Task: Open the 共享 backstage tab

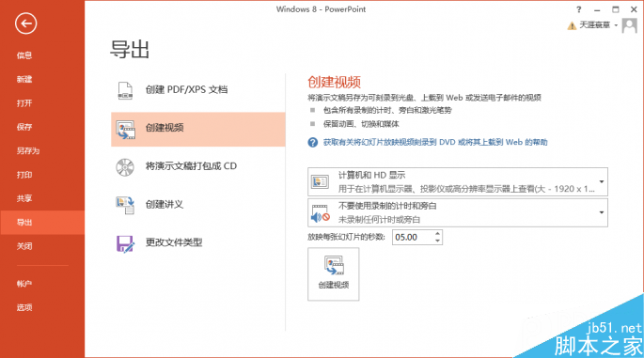Action: coord(24,198)
